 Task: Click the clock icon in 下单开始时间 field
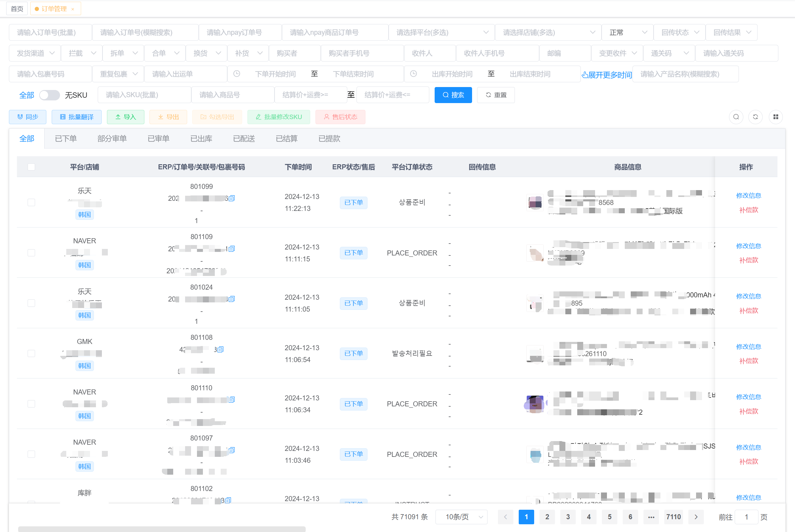click(x=237, y=74)
